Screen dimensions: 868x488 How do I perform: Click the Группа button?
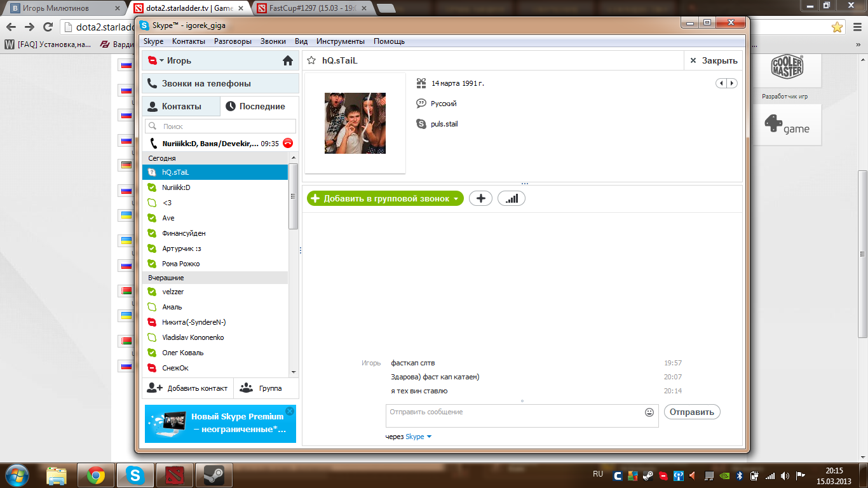[x=266, y=388]
